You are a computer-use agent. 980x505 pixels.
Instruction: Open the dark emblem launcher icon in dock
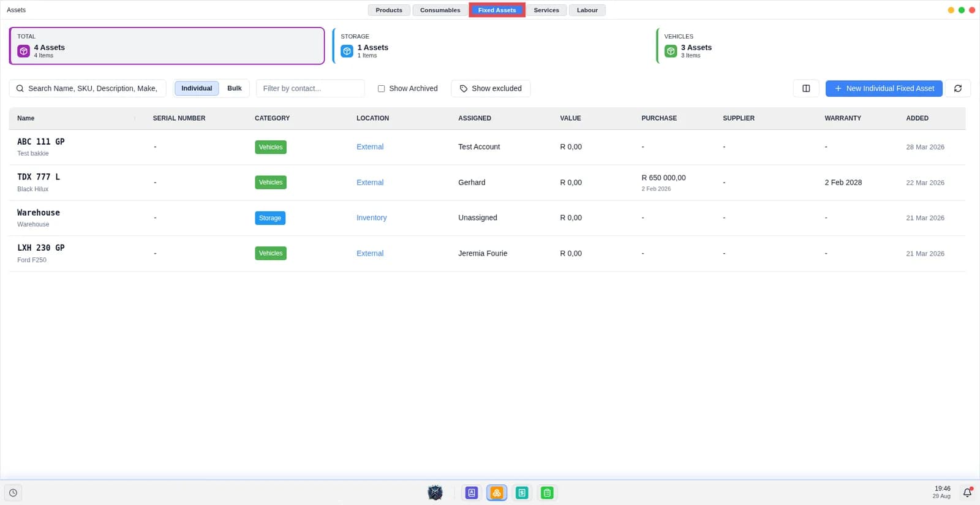point(435,493)
